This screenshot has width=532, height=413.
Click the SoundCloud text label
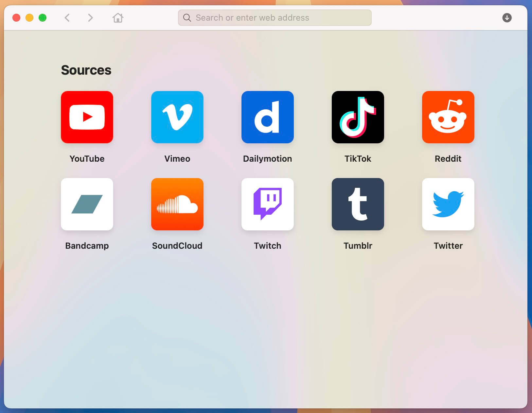point(177,246)
